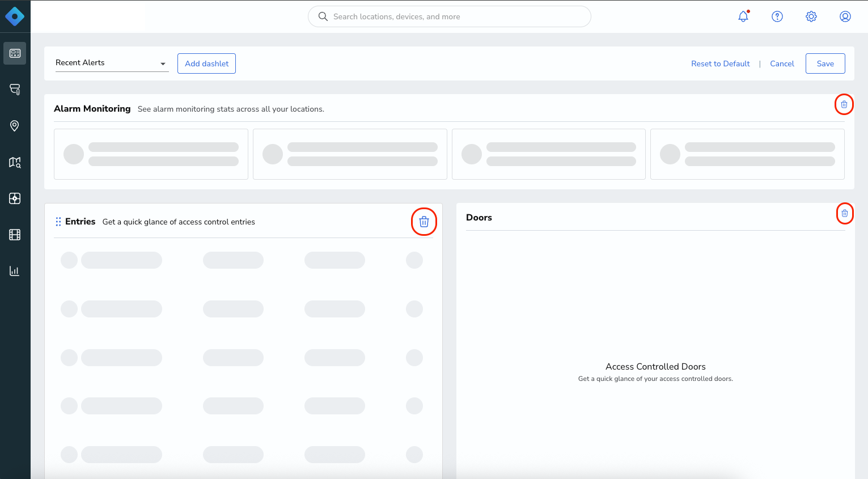Delete the Entries dashlet
Viewport: 868px width, 479px height.
[424, 222]
